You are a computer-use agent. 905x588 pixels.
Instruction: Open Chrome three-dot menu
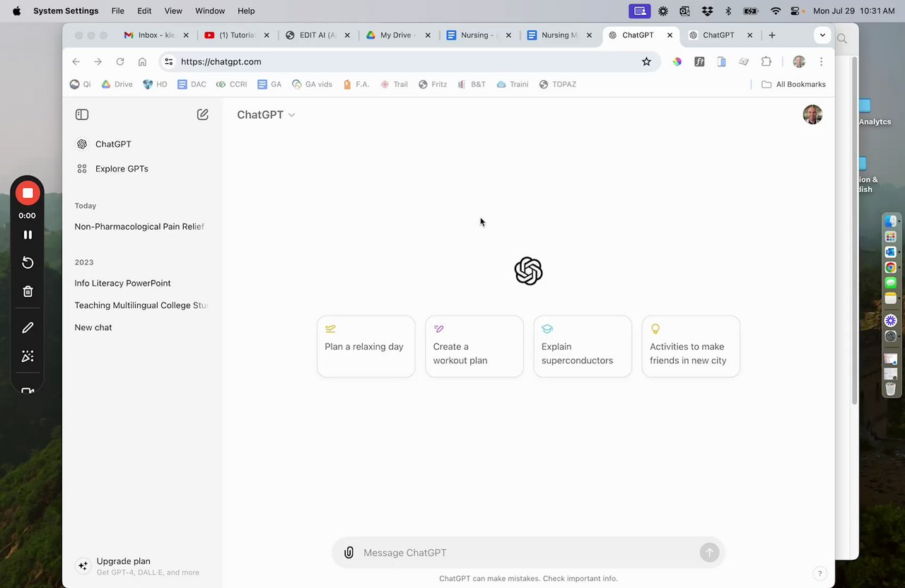821,61
